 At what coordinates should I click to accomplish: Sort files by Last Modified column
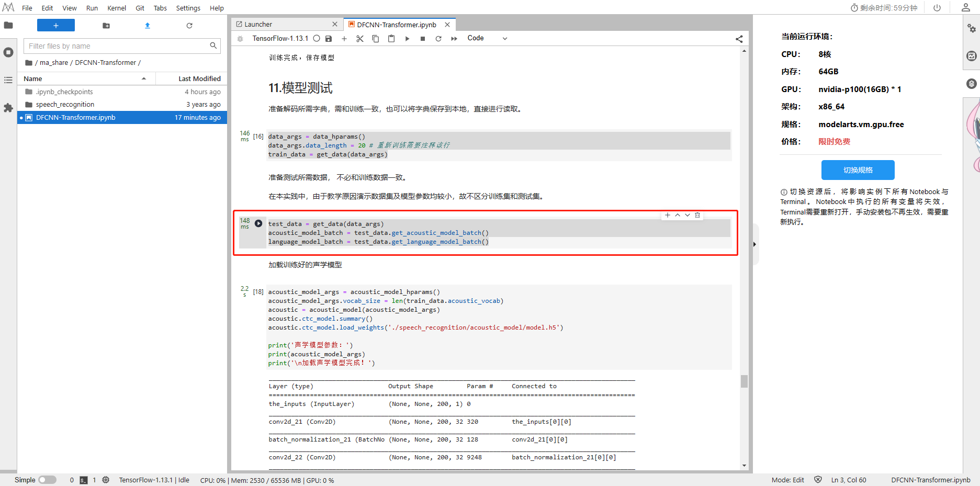coord(192,78)
